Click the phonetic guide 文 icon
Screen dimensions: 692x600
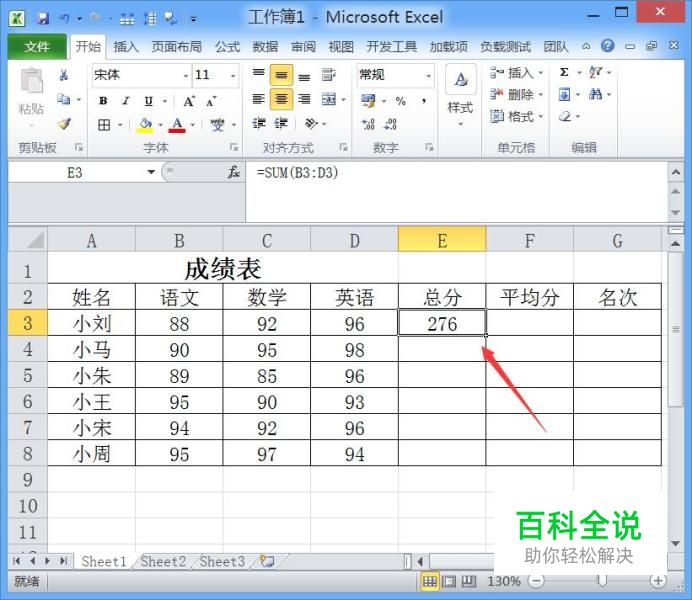[217, 125]
